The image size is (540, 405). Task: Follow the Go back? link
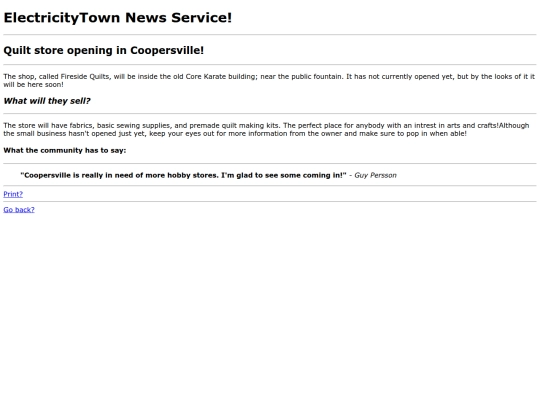coord(19,210)
